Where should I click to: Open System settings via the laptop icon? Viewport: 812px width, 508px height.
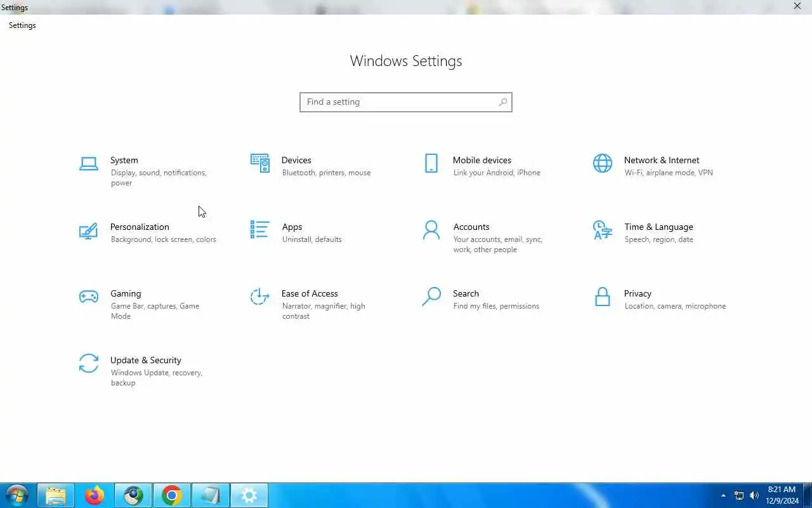89,164
